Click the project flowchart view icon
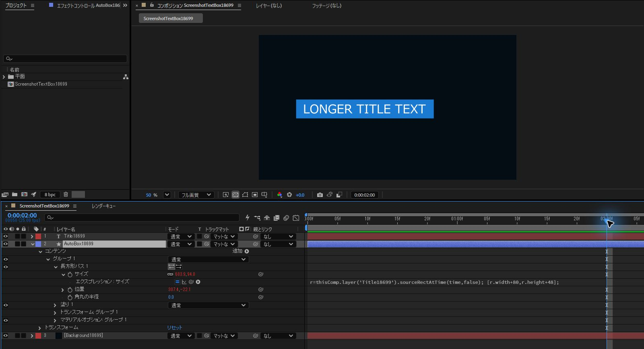 click(x=126, y=77)
